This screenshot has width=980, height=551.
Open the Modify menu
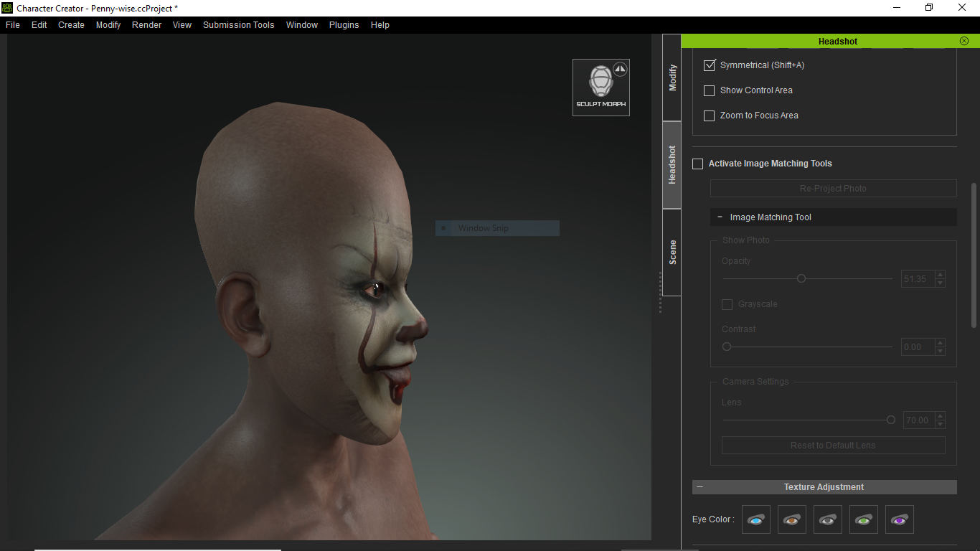(x=108, y=25)
